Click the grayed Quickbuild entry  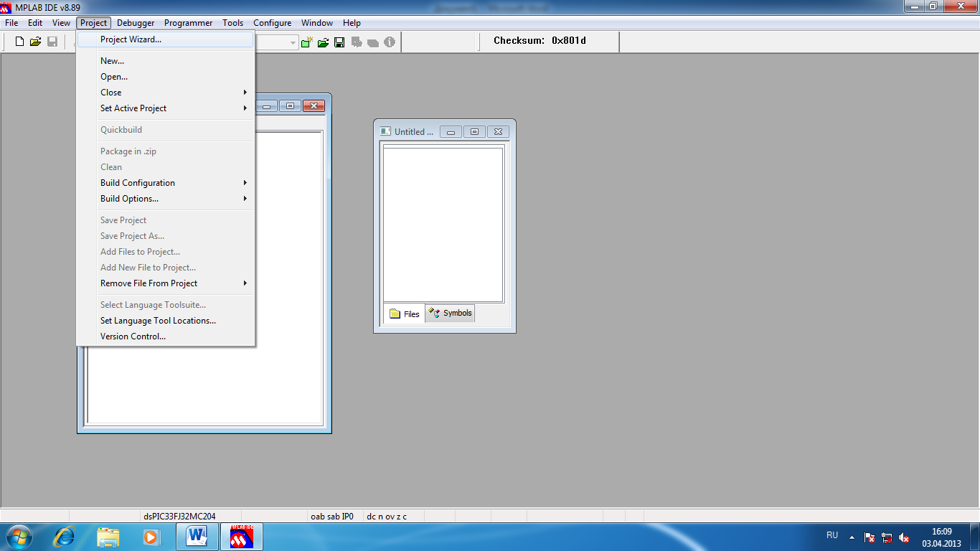(166, 130)
